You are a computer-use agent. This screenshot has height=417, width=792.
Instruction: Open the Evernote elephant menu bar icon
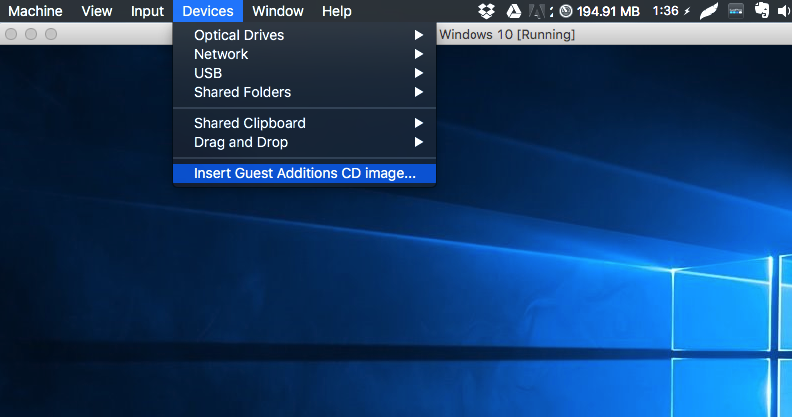762,11
